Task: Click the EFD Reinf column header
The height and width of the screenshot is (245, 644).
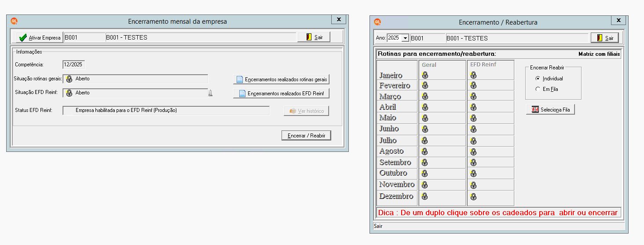Action: (x=483, y=65)
